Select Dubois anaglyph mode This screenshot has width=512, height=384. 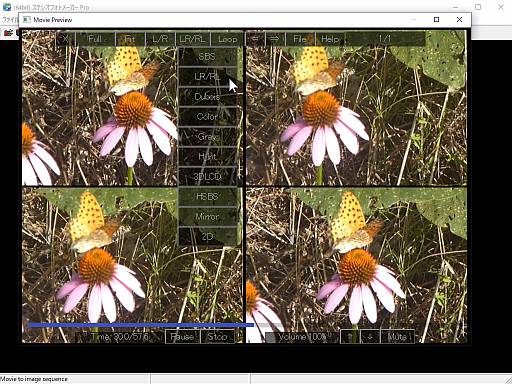coord(207,97)
